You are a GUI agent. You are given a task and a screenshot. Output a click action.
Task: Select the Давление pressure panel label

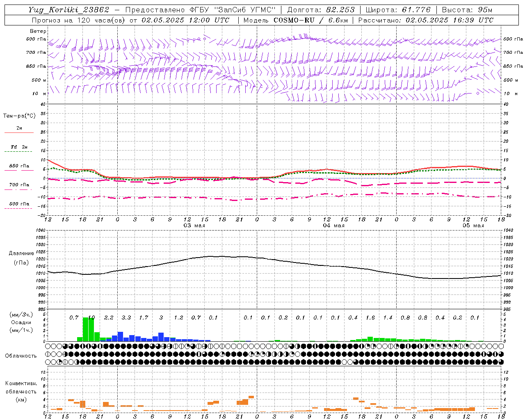(21, 253)
